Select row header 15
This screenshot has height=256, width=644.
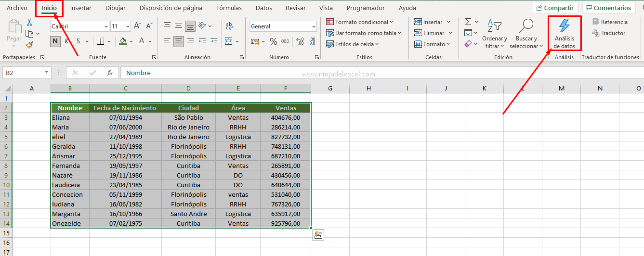6,232
